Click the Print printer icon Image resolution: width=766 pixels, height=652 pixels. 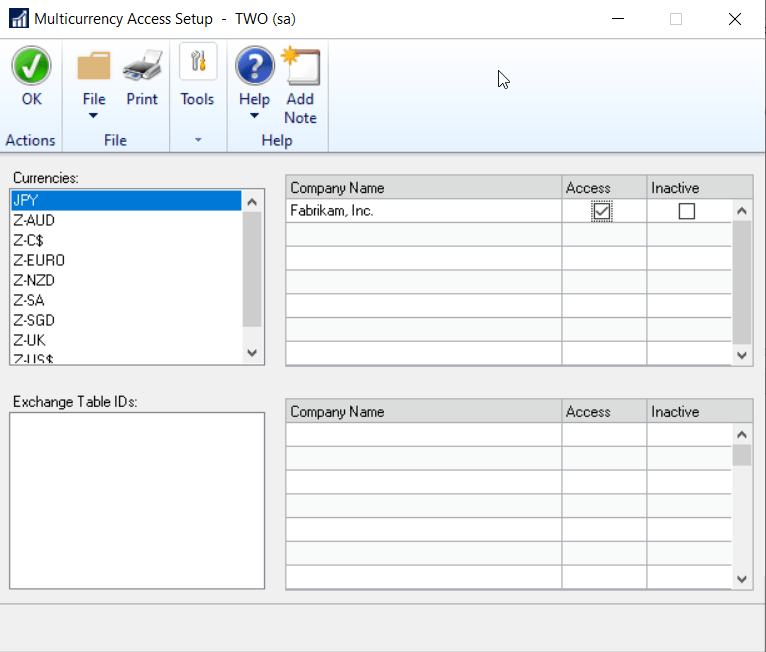point(142,66)
